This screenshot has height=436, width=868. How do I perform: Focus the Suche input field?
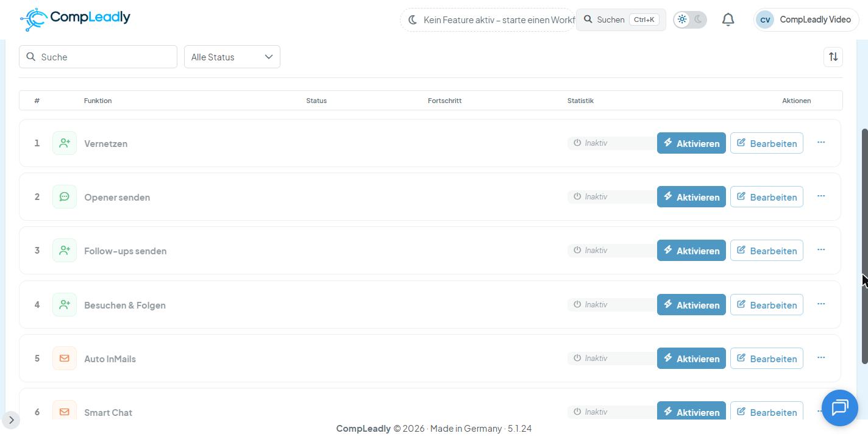click(98, 57)
